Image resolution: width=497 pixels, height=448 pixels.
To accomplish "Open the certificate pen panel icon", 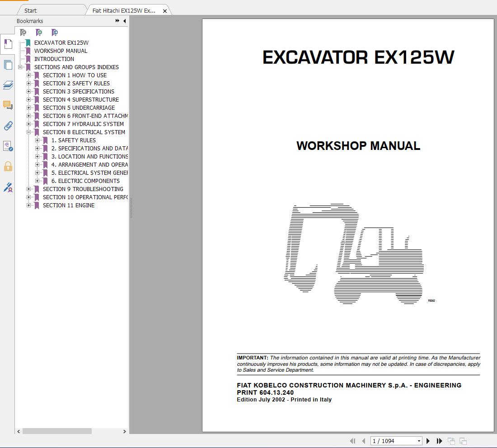I will pos(8,187).
